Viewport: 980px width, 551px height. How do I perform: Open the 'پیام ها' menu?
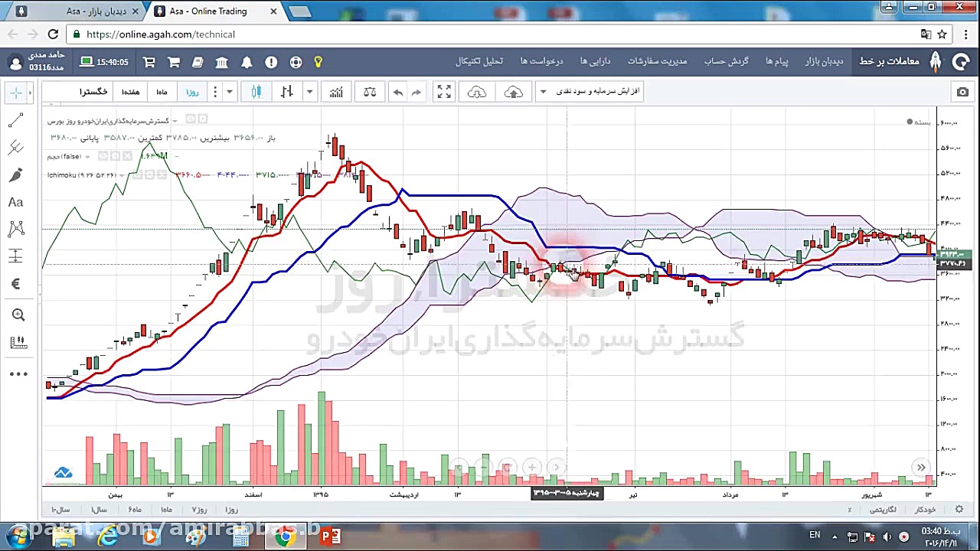777,61
